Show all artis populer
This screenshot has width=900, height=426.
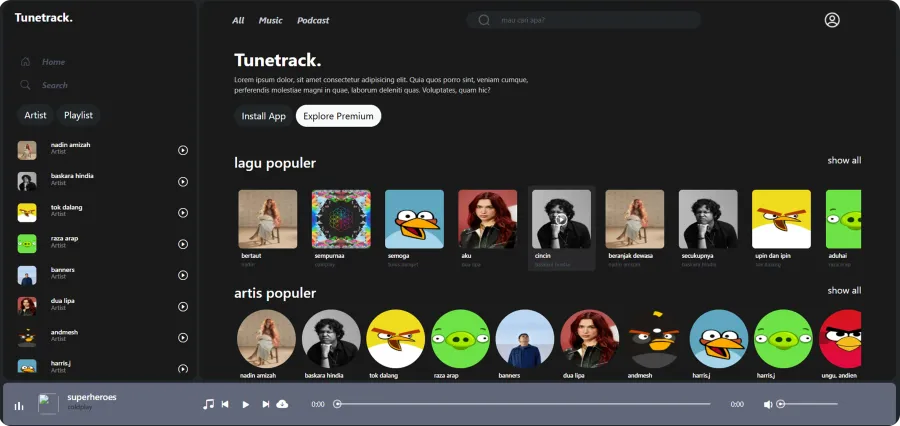point(844,291)
